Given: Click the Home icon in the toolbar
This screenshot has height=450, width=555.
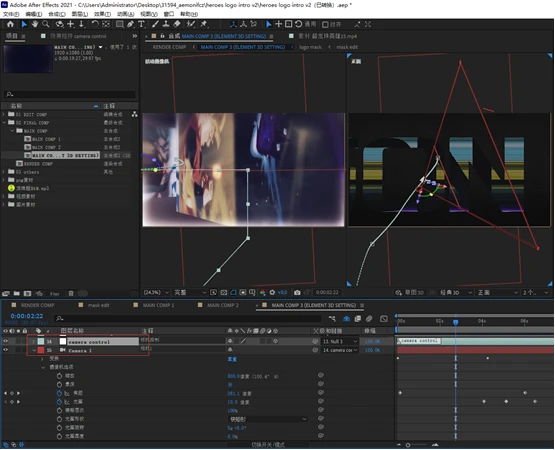Looking at the screenshot, I should click(x=10, y=24).
